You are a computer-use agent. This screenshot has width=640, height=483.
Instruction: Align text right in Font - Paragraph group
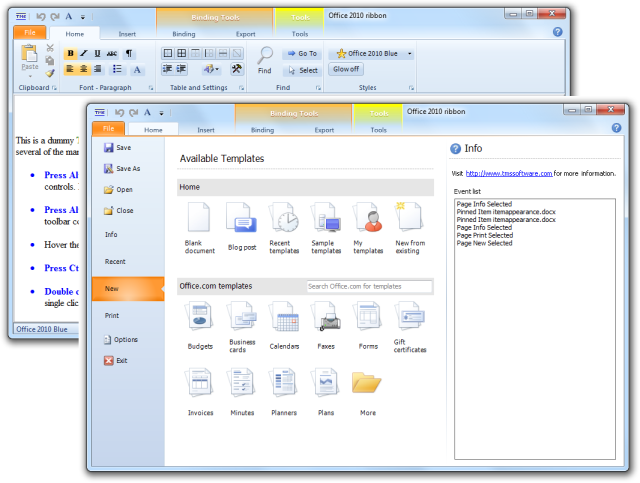click(98, 69)
